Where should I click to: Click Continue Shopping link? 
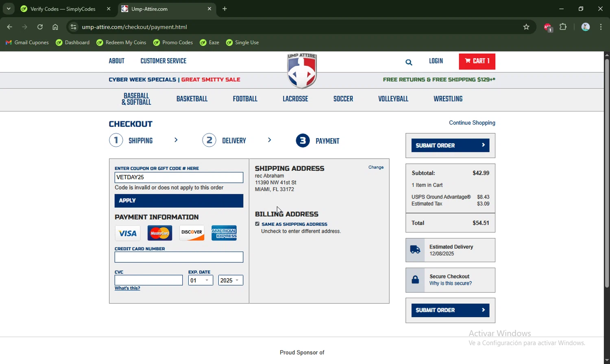[x=472, y=123]
